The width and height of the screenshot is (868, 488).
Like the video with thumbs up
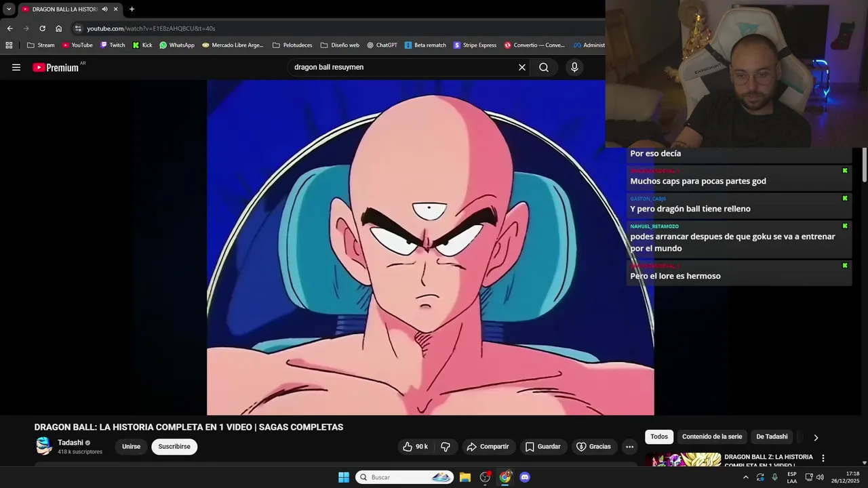(x=416, y=447)
